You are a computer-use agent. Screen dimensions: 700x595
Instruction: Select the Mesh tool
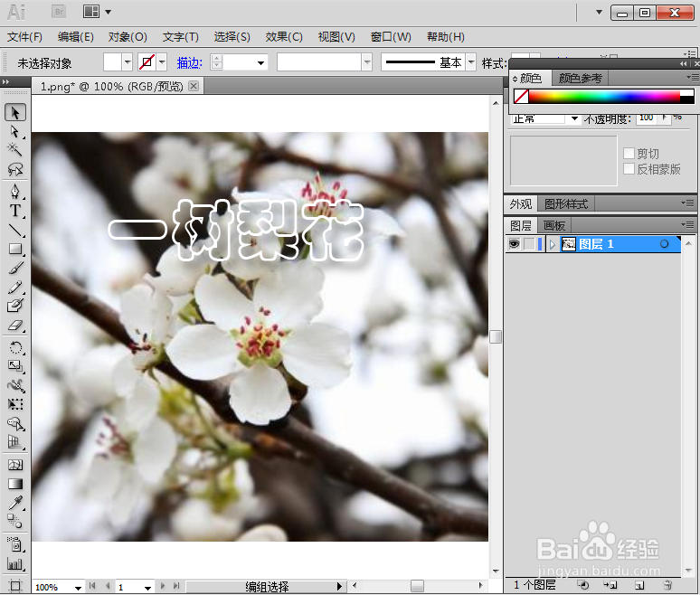click(15, 465)
